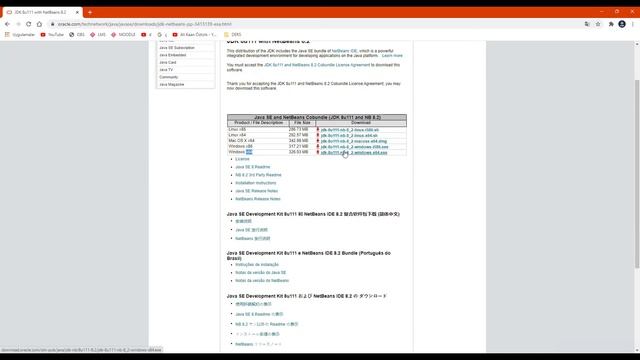Go back using the browser back arrow
Viewport: 640px width, 360px height.
tap(7, 24)
